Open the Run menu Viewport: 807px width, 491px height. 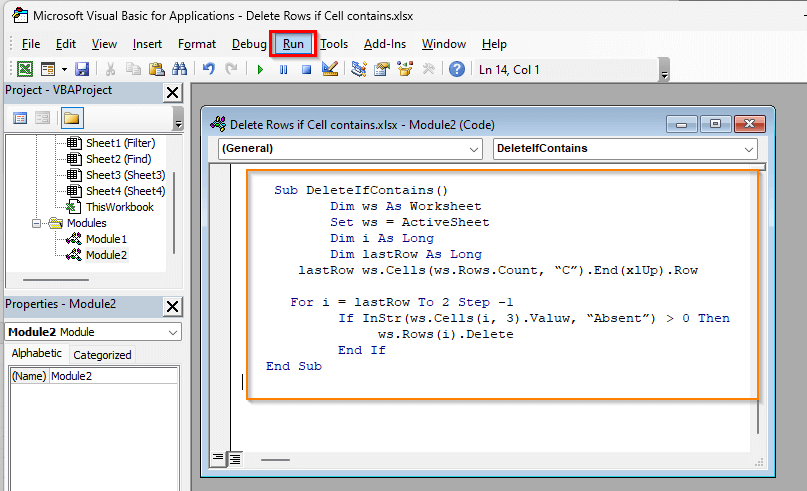(293, 44)
